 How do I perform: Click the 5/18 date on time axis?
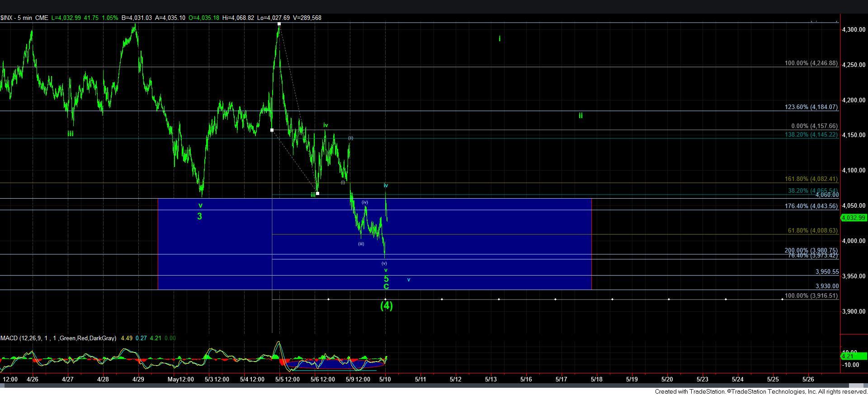coord(596,380)
